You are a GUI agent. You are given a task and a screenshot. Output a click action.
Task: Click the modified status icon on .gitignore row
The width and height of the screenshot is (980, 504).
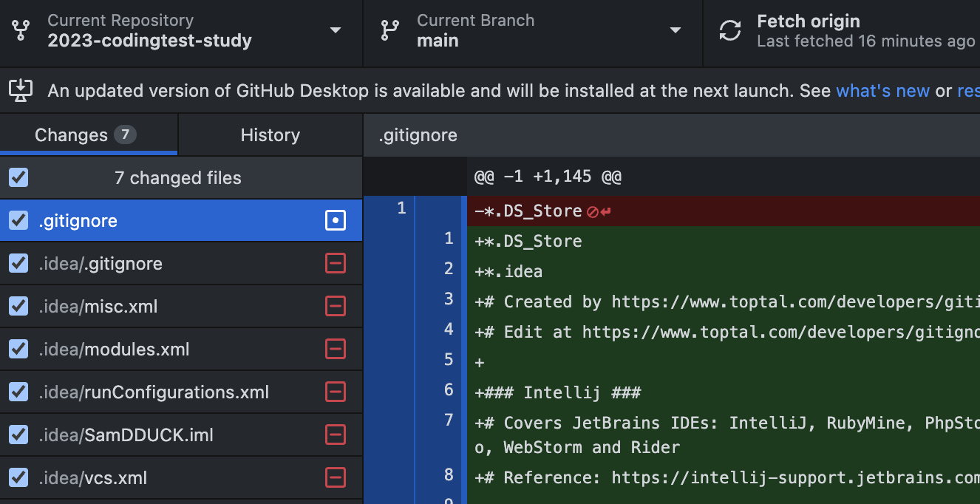336,220
